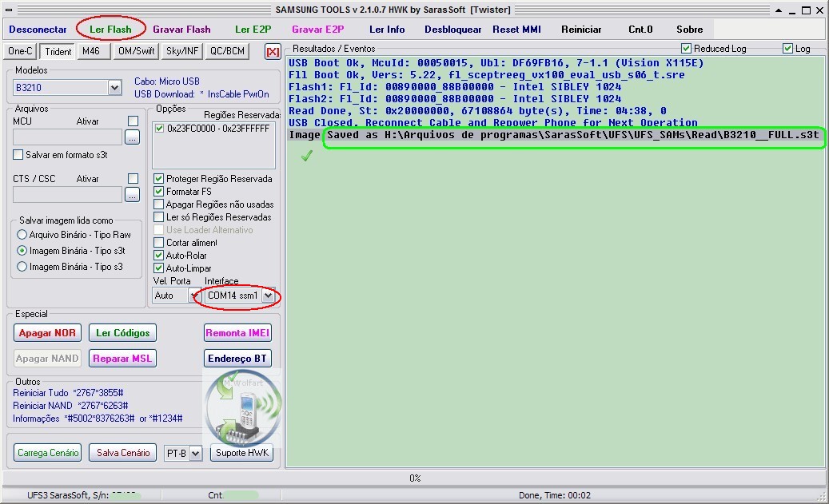829x504 pixels.
Task: Click the 0% progress bar
Action: [x=414, y=478]
